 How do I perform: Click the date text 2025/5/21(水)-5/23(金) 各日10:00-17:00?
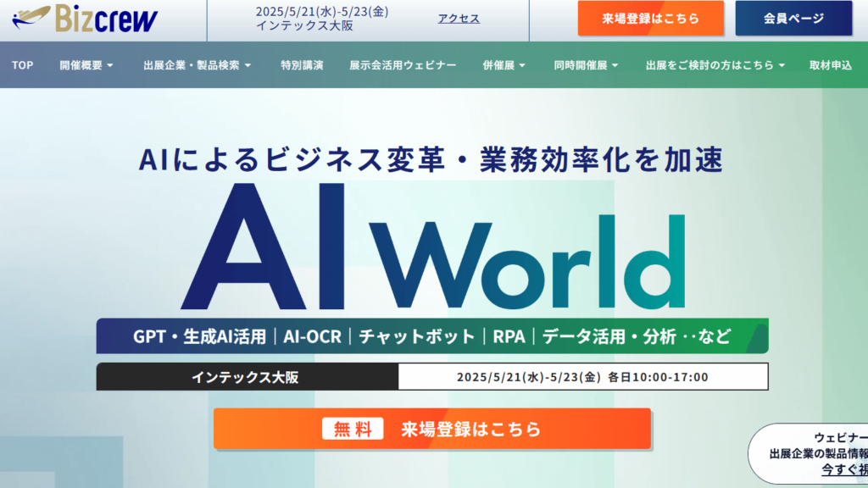click(582, 377)
